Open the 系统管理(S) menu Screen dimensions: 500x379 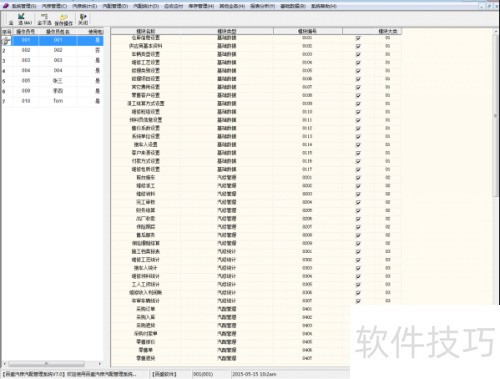pos(24,6)
